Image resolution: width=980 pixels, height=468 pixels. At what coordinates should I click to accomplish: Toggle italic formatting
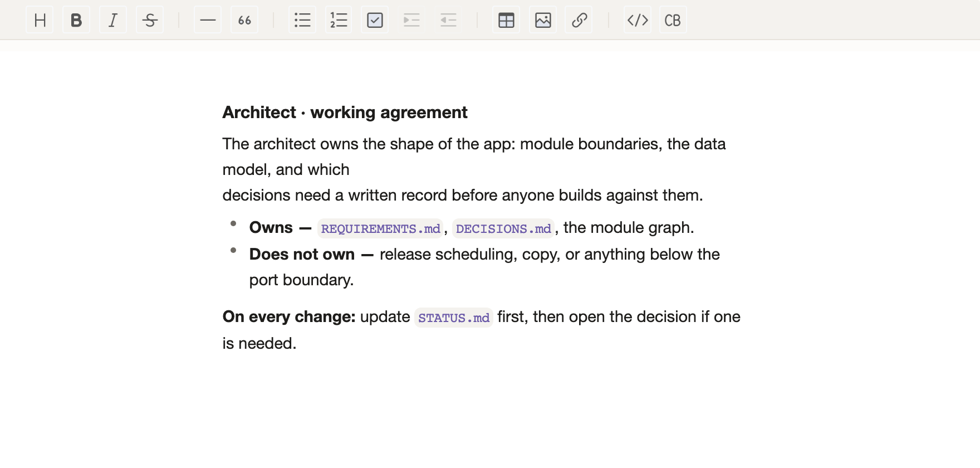click(x=113, y=20)
